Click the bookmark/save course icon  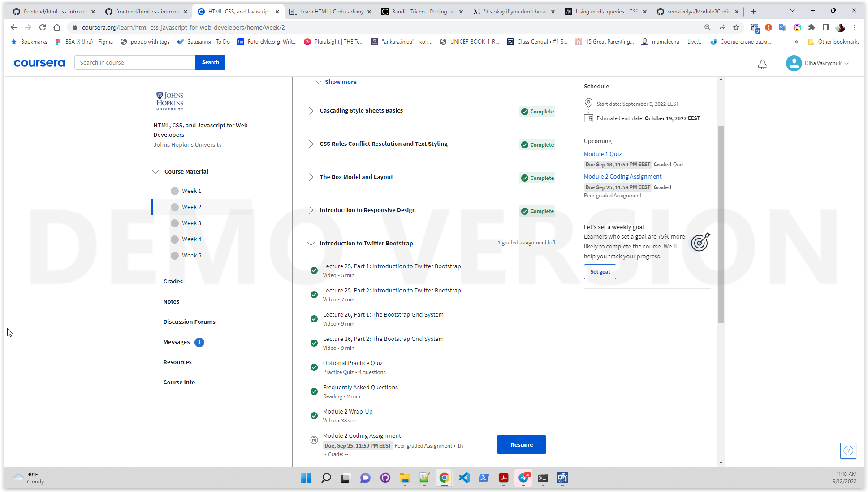pos(736,27)
